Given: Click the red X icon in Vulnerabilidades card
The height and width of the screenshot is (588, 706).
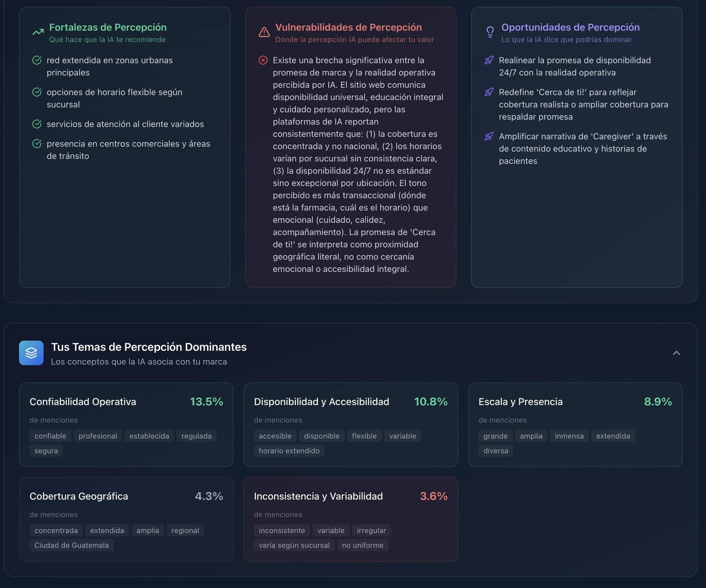Looking at the screenshot, I should click(x=263, y=60).
